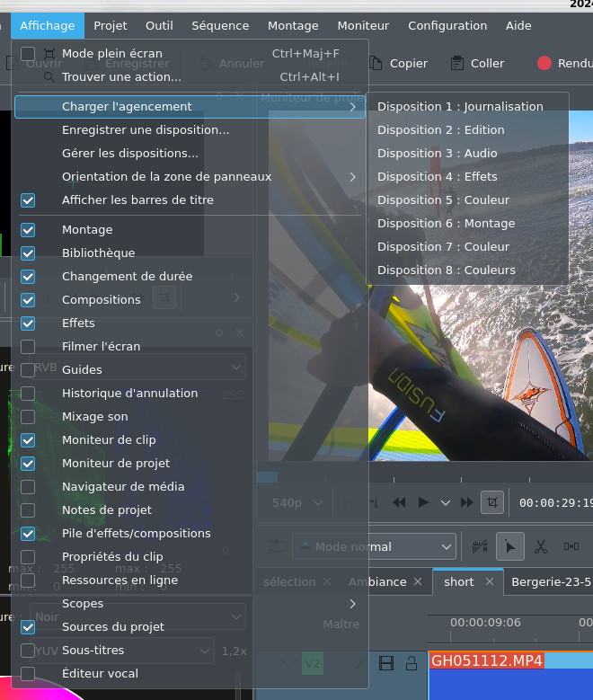593x700 pixels.
Task: Load Disposition 4 : Effets
Action: (467, 177)
